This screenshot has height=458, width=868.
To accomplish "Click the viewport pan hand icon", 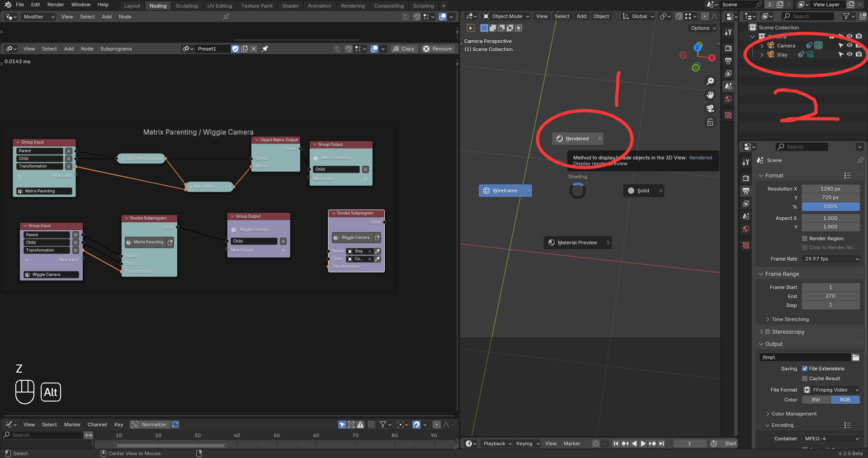I will pyautogui.click(x=710, y=95).
